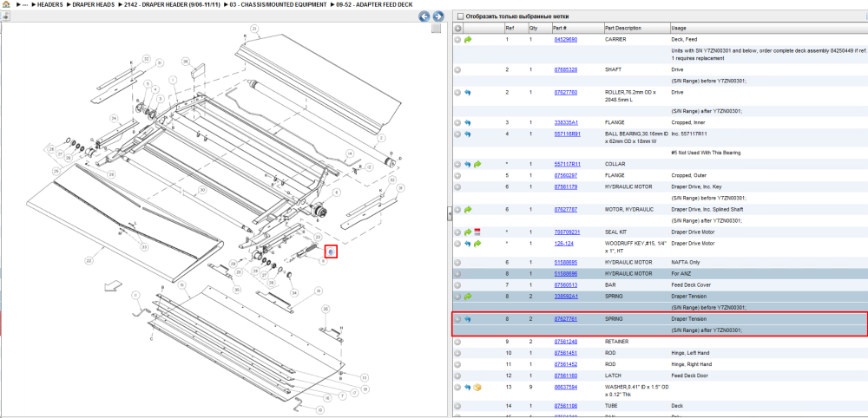Click the Part # column header
This screenshot has width=868, height=418.
[x=577, y=29]
